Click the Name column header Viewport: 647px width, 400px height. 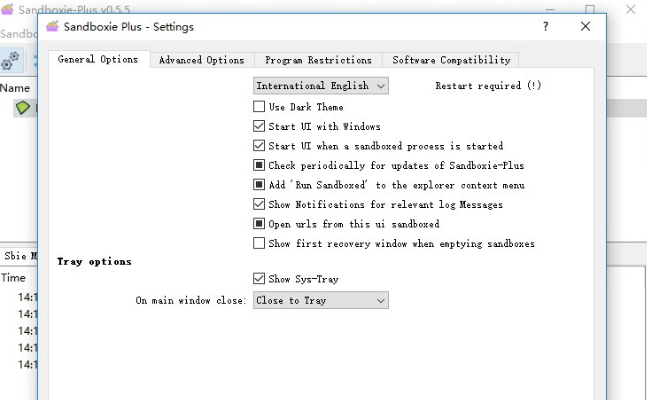pos(15,88)
